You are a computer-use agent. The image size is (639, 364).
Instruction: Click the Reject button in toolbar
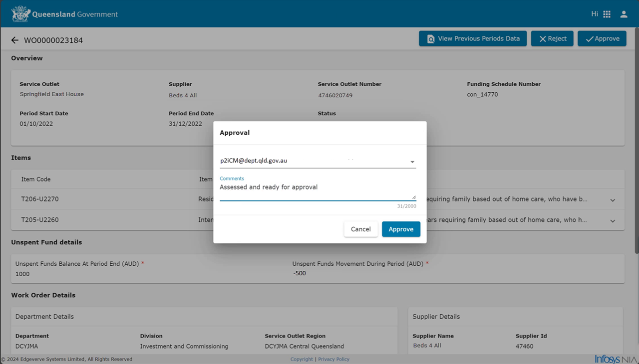[552, 38]
